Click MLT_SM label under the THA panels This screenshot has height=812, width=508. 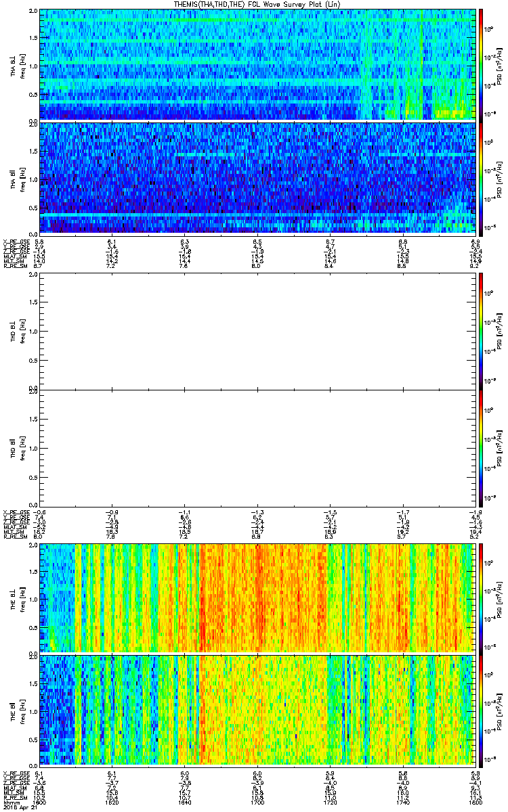(x=14, y=263)
